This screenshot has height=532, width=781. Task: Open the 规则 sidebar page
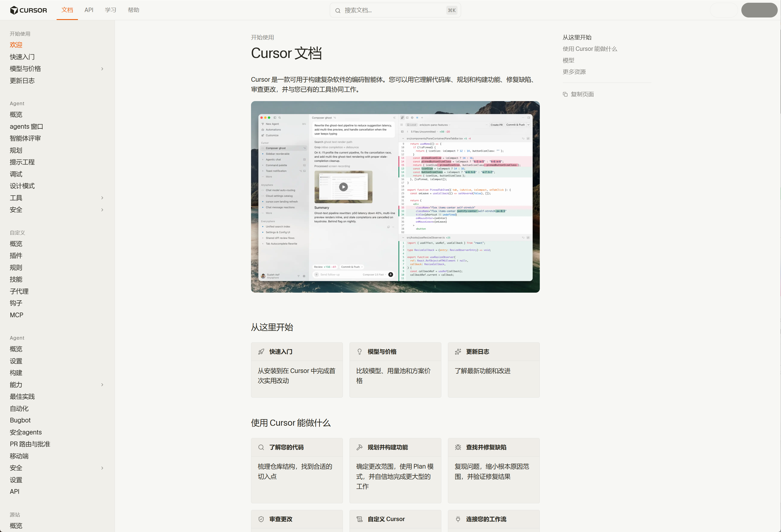pyautogui.click(x=16, y=268)
